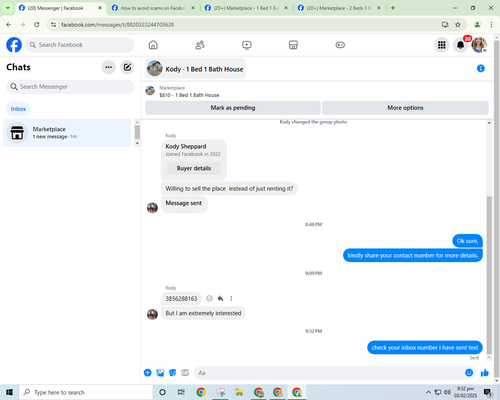Image resolution: width=500 pixels, height=400 pixels.
Task: Click Mark as pending button
Action: tap(233, 108)
